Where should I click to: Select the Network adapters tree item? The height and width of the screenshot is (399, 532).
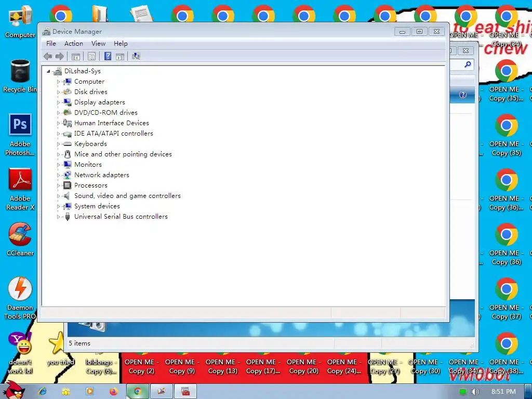(102, 175)
